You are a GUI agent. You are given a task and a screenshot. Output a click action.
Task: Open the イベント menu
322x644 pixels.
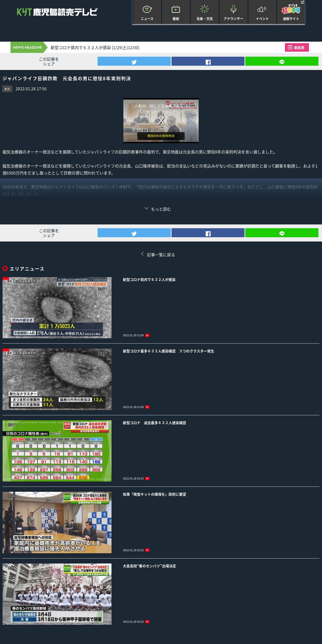[x=262, y=12]
